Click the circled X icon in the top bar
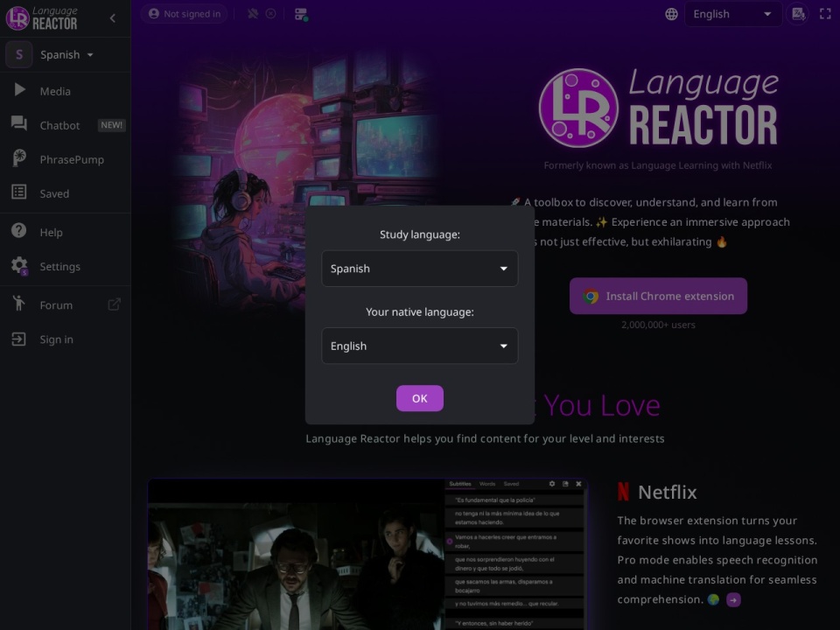This screenshot has width=840, height=630. click(271, 14)
